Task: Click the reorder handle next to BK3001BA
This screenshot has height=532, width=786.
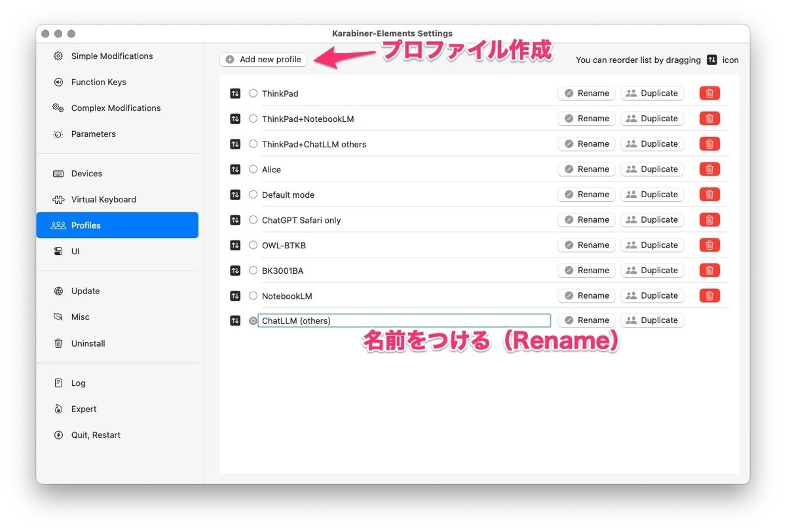Action: tap(235, 271)
